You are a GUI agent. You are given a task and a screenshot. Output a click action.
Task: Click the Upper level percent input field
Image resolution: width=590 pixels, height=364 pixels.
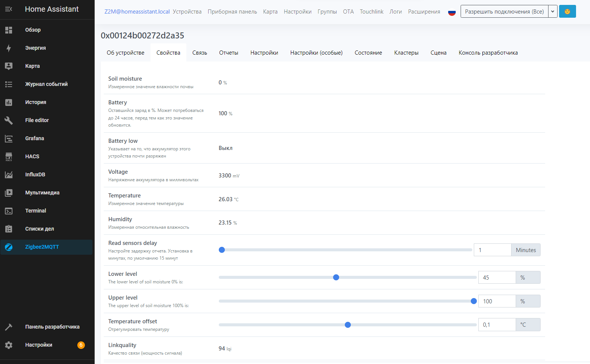(497, 301)
